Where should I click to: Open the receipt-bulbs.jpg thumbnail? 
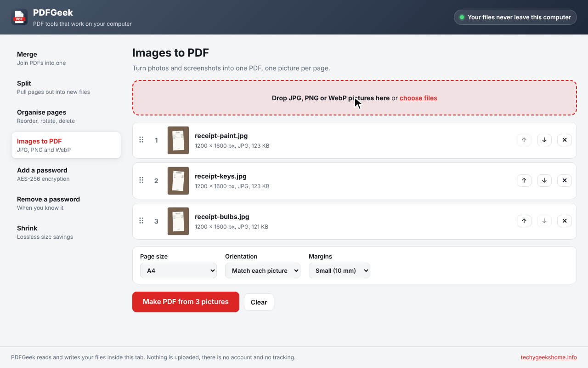coord(178,221)
